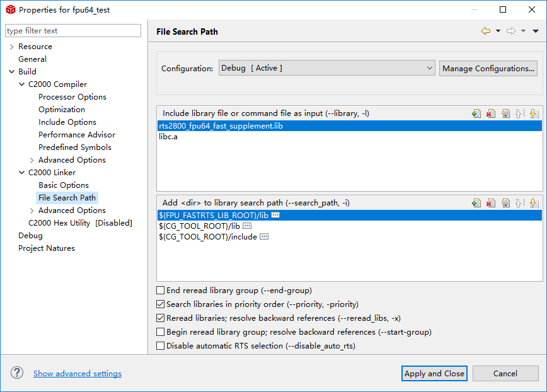547x392 pixels.
Task: Select Include Options under C2000 Compiler
Action: pos(67,122)
